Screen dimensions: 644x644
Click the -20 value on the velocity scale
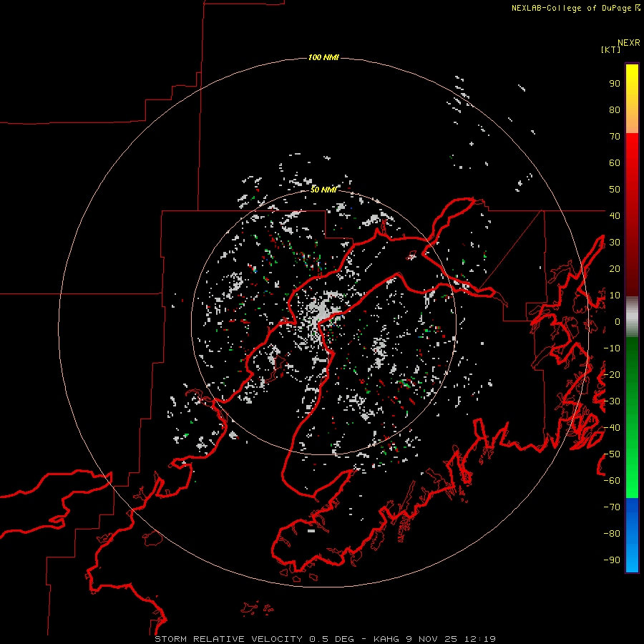click(x=612, y=375)
